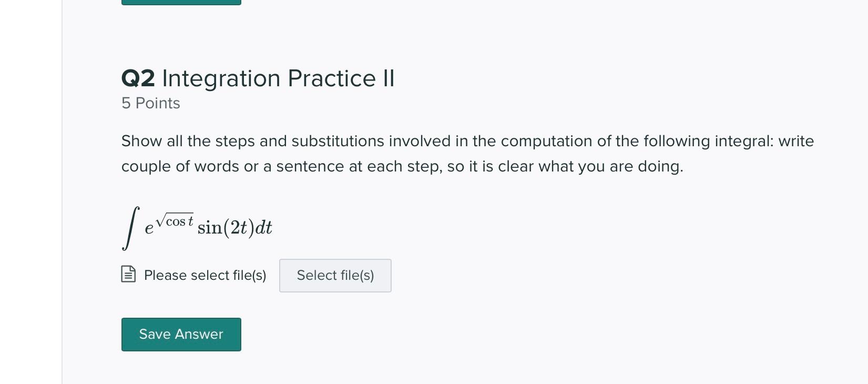Click the Save Answer button for Q2
This screenshot has height=384, width=868.
(181, 334)
